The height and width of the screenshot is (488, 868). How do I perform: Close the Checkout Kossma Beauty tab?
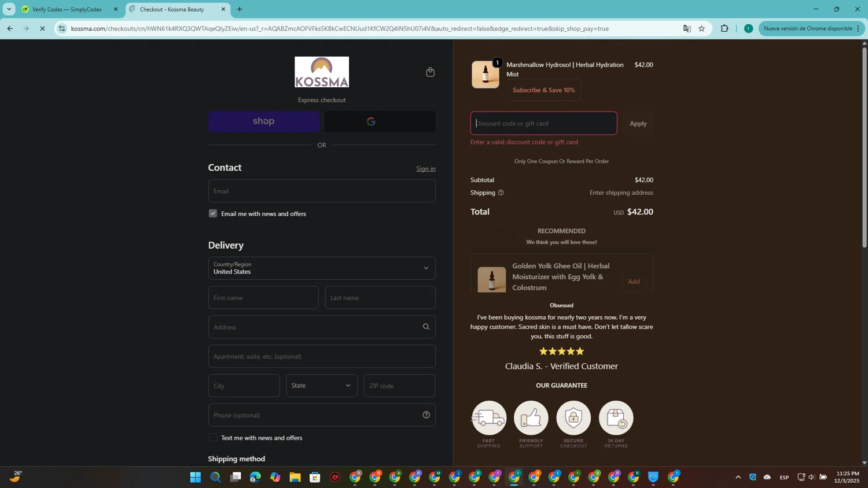click(223, 9)
